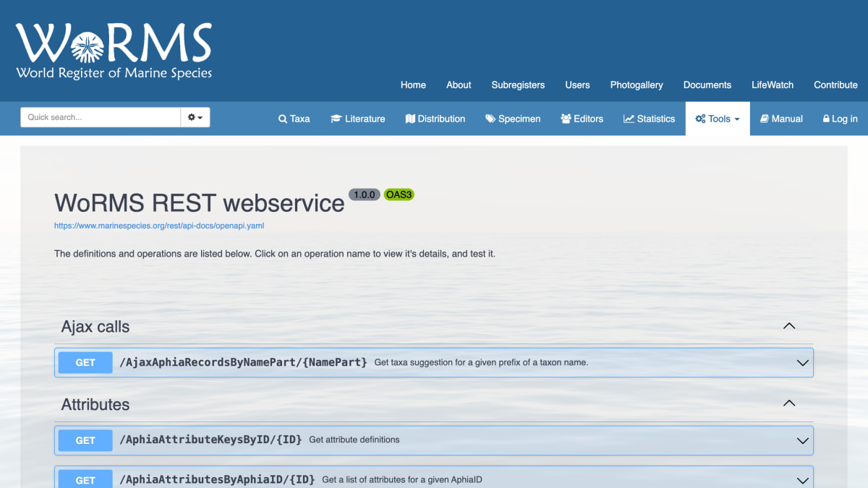Screen dimensions: 868x488
Task: Click the Log in lock icon
Action: click(826, 119)
